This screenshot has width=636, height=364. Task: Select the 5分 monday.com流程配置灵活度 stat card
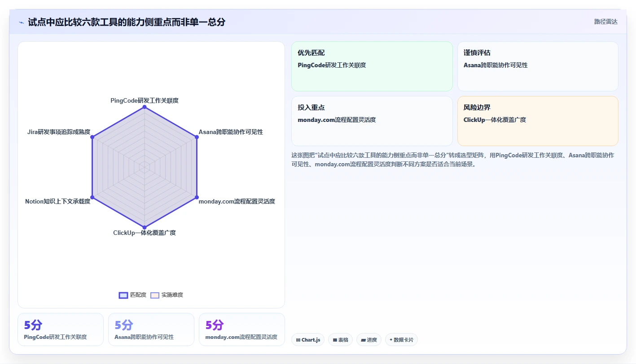pos(242,329)
